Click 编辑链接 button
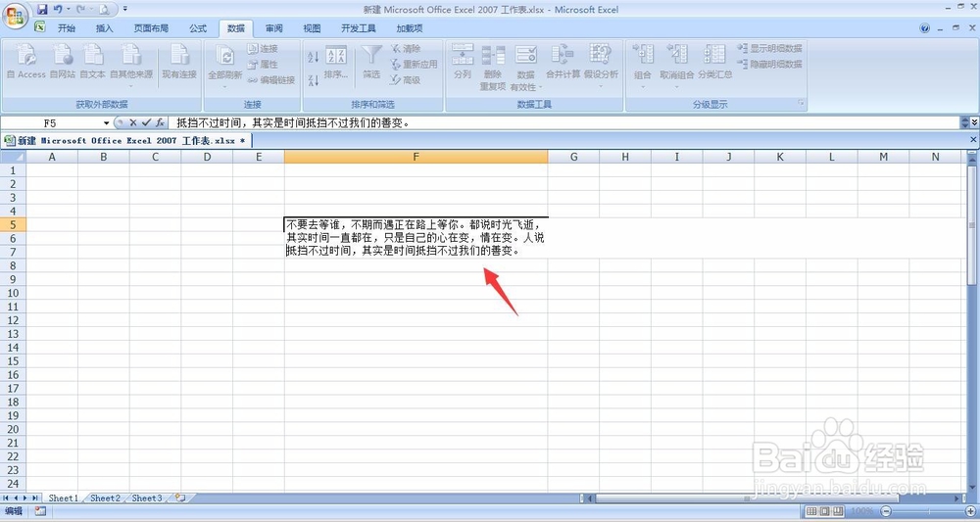This screenshot has height=522, width=980. [x=270, y=80]
